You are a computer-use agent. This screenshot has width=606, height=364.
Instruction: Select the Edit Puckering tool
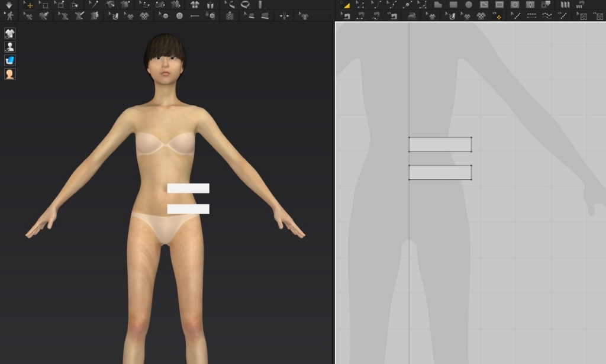tap(582, 16)
